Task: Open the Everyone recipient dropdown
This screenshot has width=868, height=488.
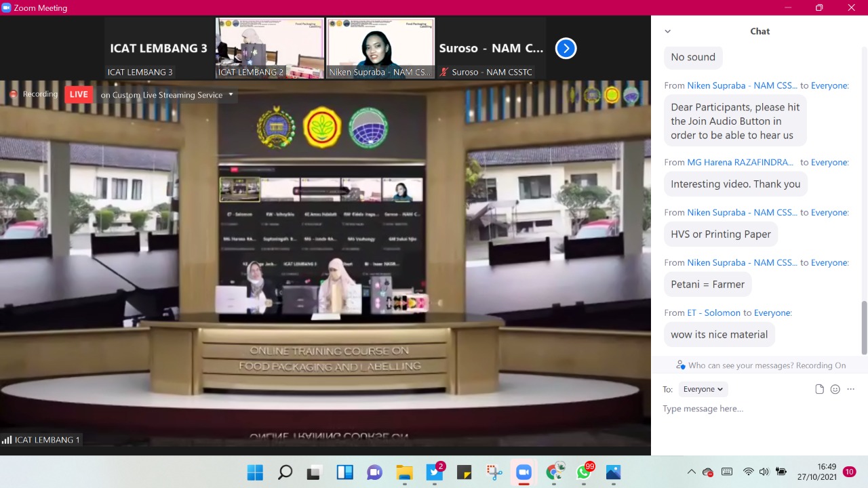Action: (703, 389)
